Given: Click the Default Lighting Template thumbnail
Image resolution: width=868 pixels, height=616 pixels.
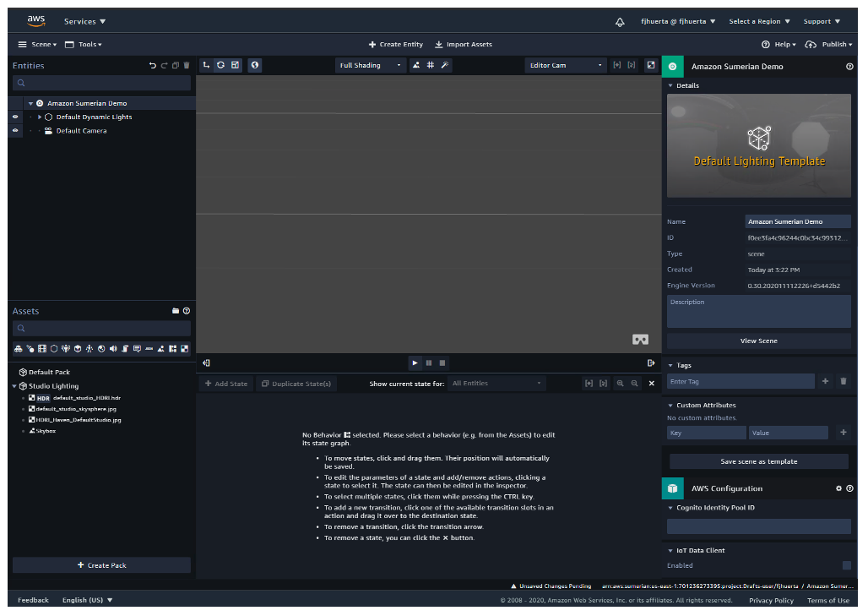Looking at the screenshot, I should point(758,145).
